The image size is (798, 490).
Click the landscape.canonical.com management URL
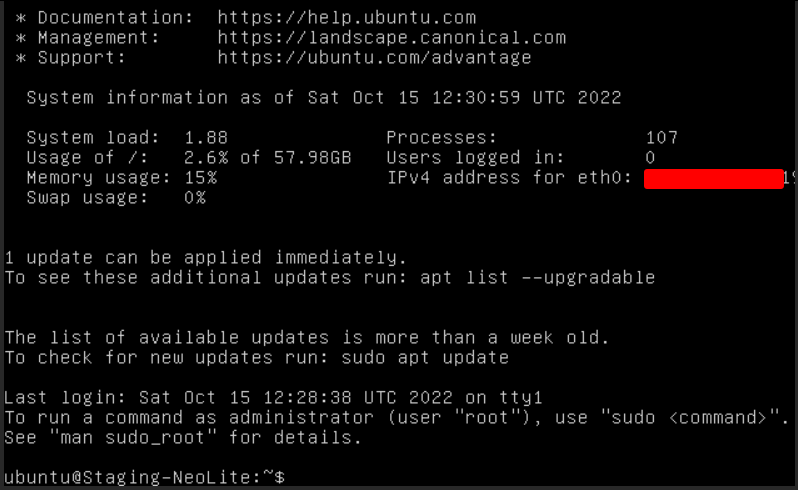(391, 38)
